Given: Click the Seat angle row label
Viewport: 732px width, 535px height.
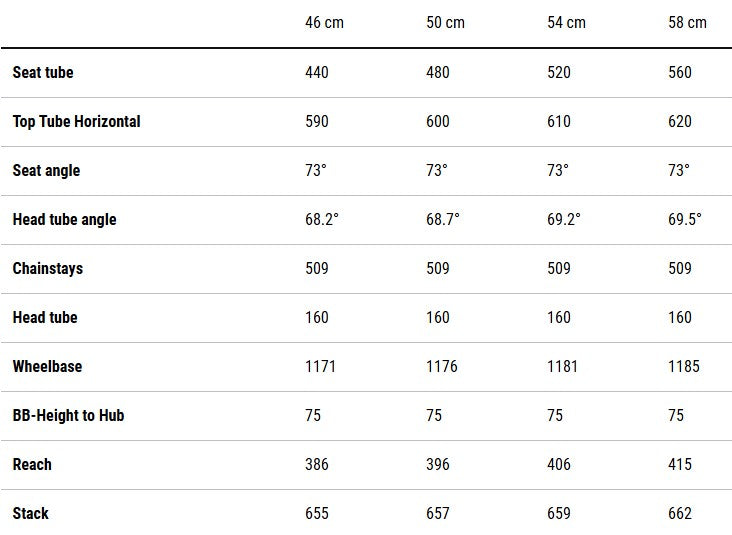Looking at the screenshot, I should pos(46,170).
